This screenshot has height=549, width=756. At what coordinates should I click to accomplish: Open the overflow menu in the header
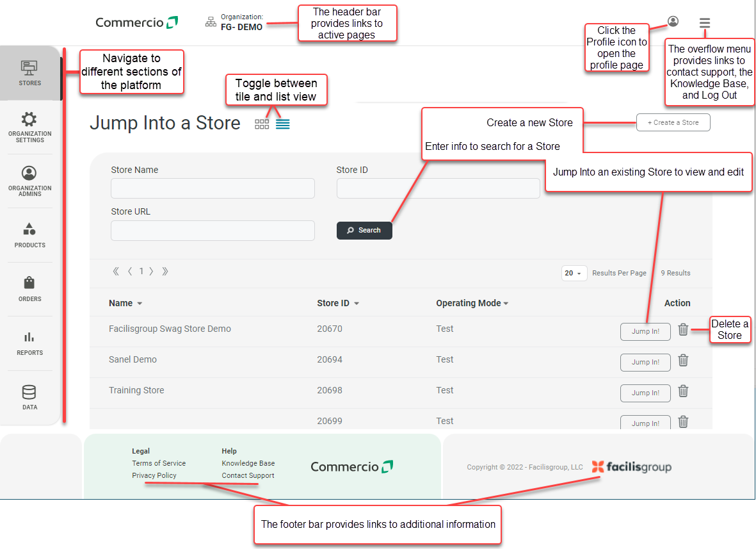click(704, 22)
